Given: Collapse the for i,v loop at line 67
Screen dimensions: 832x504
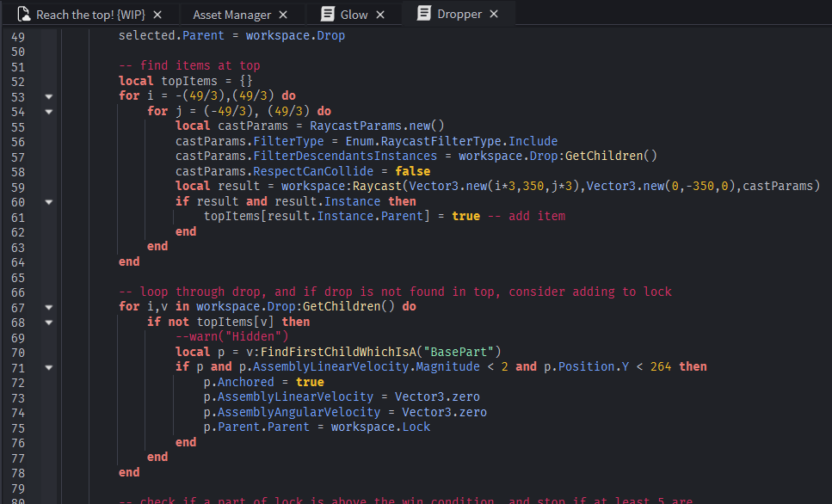Looking at the screenshot, I should 49,307.
